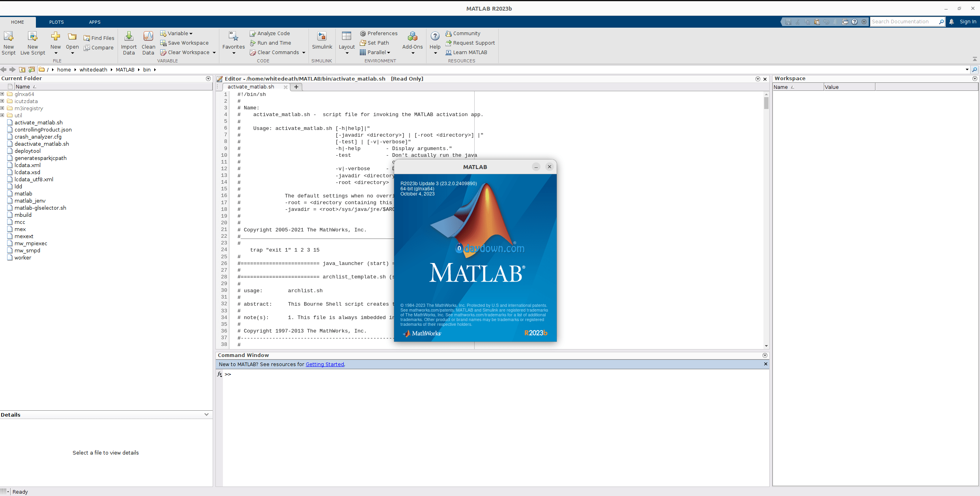Sort Current Folder by Name header
Viewport: 980px width, 496px height.
point(113,86)
